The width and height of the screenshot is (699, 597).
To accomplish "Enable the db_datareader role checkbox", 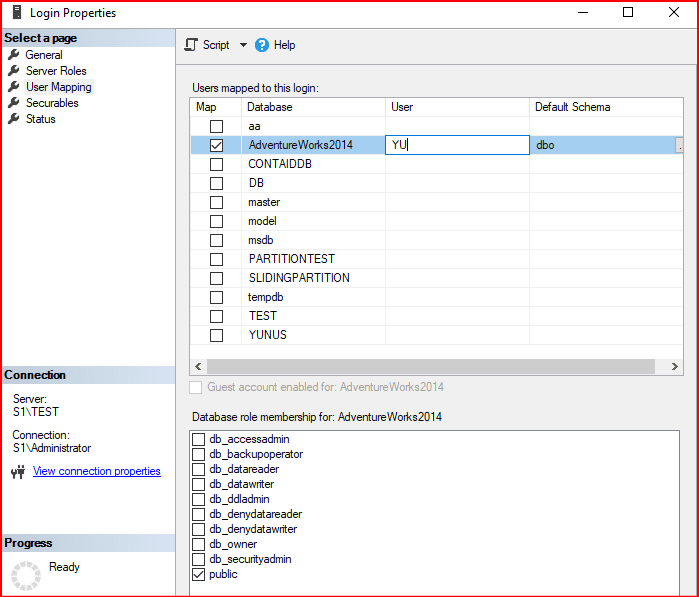I will (x=198, y=469).
